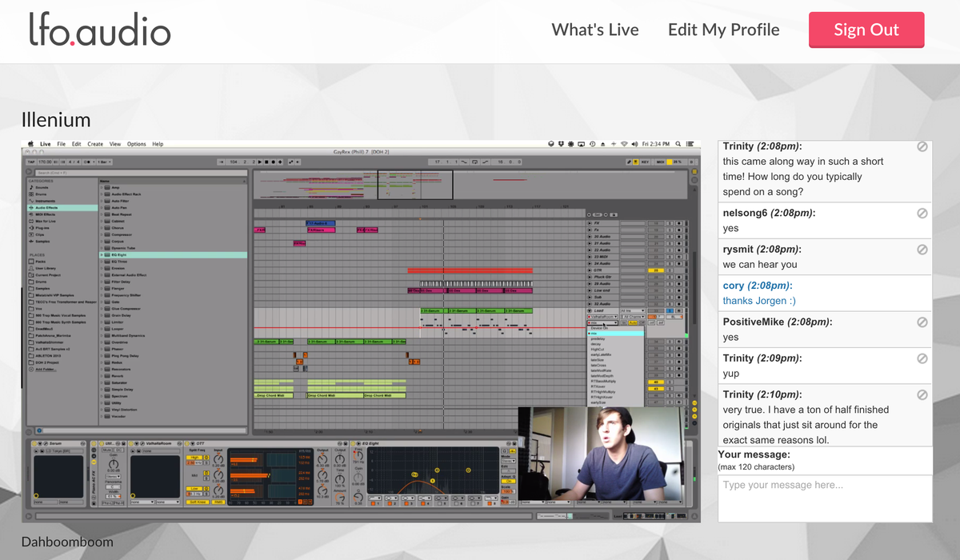Toggle RMS button on OTT device

218,502
